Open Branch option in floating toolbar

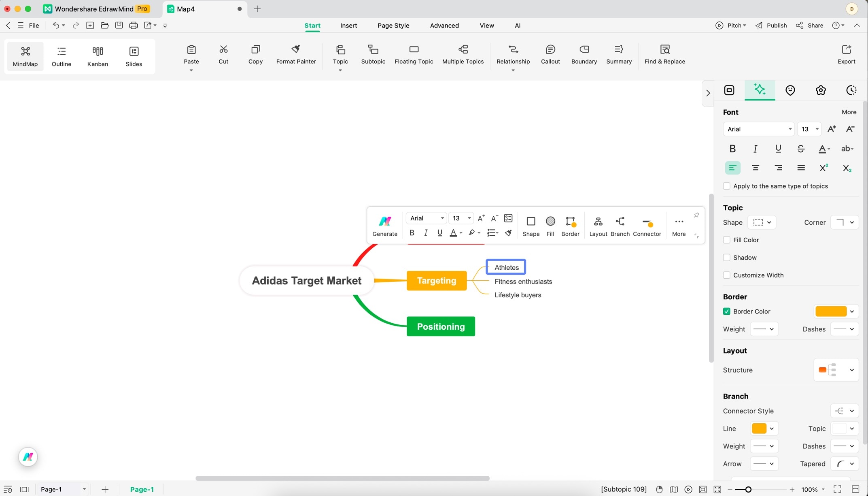tap(620, 226)
